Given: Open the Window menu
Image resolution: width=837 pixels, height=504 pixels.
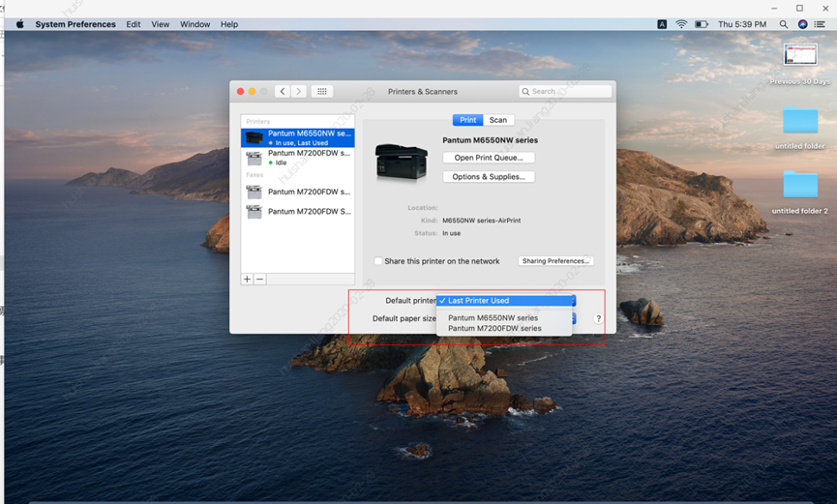Looking at the screenshot, I should [194, 24].
